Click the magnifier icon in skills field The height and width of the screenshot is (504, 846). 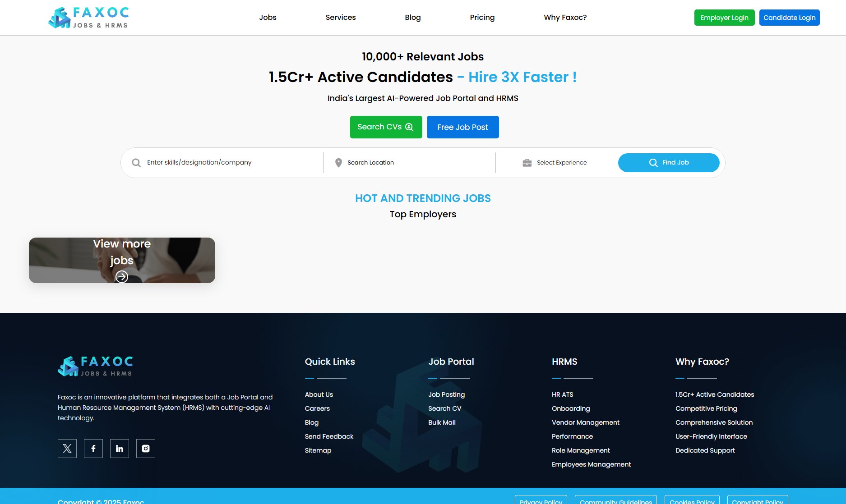pos(136,163)
